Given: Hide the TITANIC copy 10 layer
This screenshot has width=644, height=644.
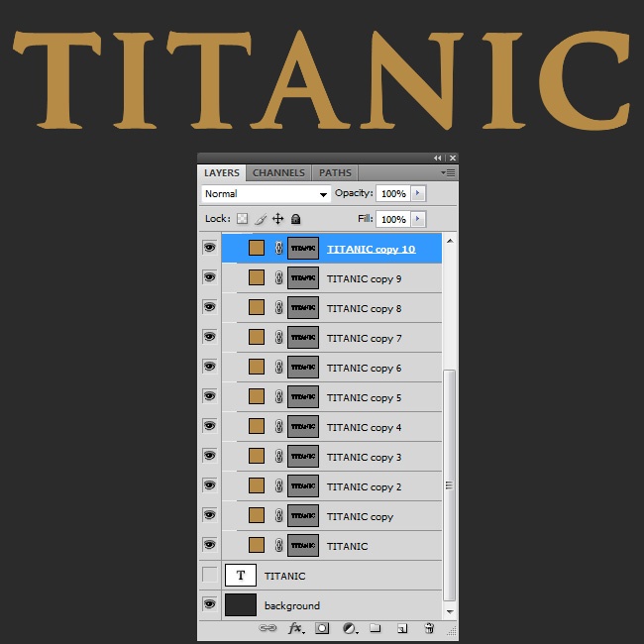Looking at the screenshot, I should 209,248.
